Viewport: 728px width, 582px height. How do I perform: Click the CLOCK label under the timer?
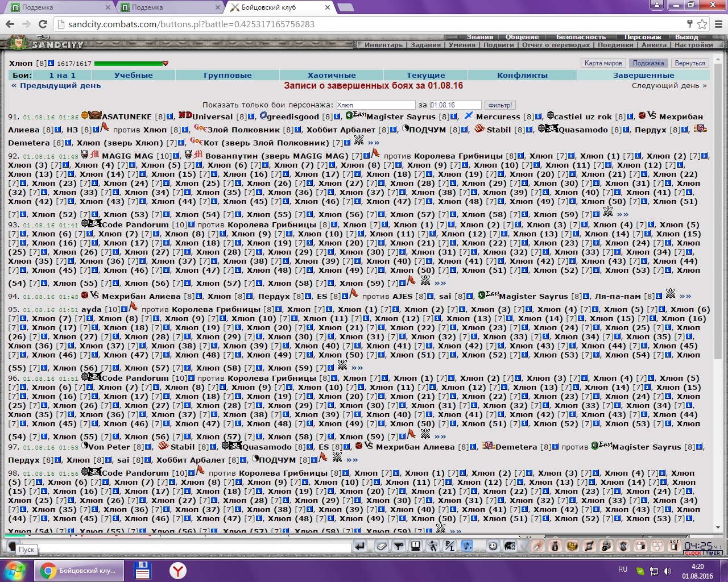(693, 553)
